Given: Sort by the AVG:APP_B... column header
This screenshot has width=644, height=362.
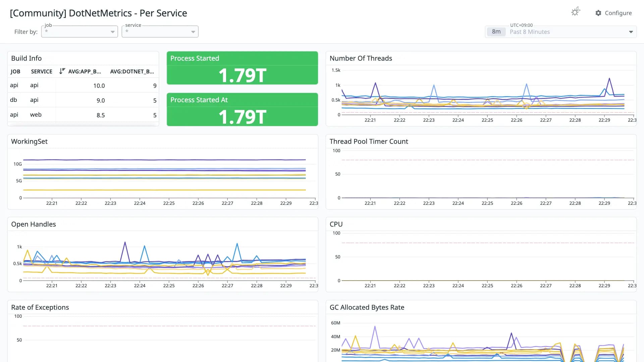Looking at the screenshot, I should [x=85, y=71].
